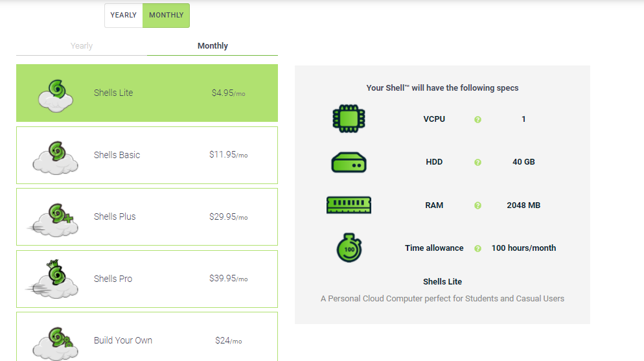Click the HDD hard drive icon
This screenshot has height=361, width=644.
coord(349,162)
